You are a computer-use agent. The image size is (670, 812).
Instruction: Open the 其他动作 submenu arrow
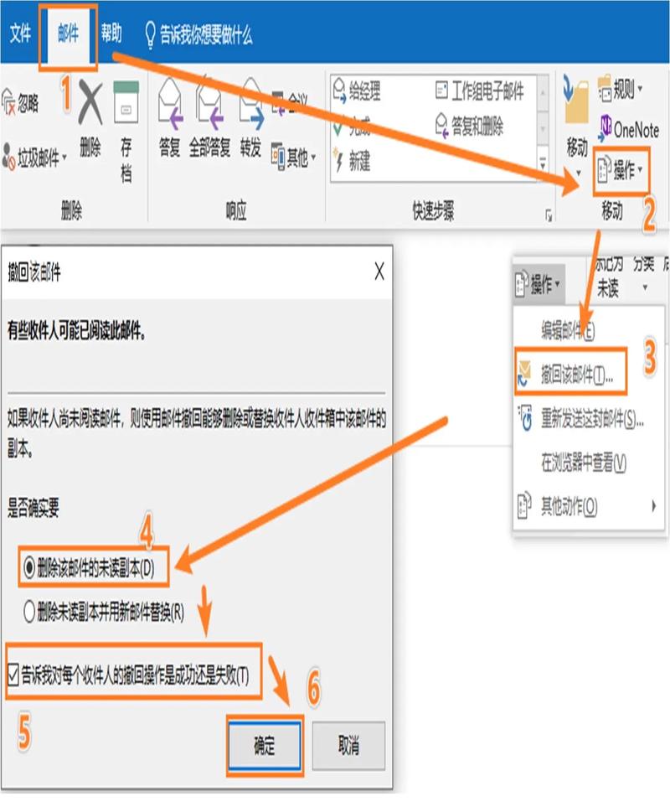[x=653, y=506]
